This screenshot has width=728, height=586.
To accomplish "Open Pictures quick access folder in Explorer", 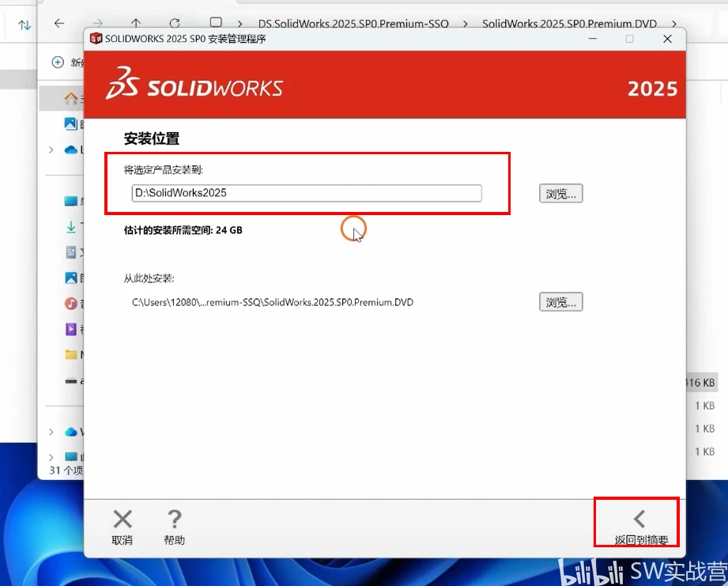I will pos(71,278).
